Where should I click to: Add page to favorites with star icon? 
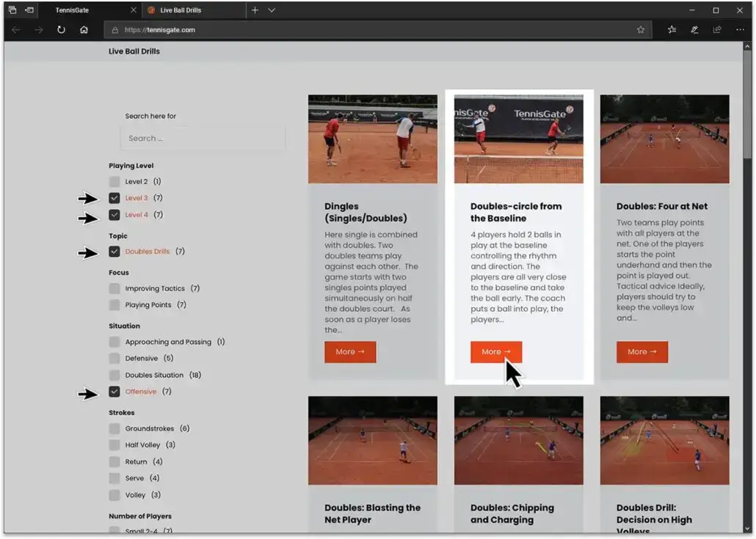tap(641, 30)
